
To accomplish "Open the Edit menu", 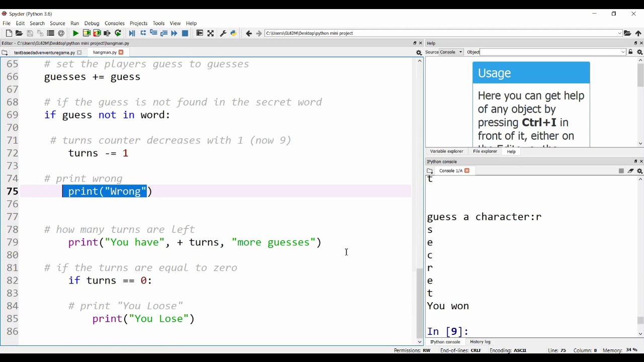I will pyautogui.click(x=20, y=23).
